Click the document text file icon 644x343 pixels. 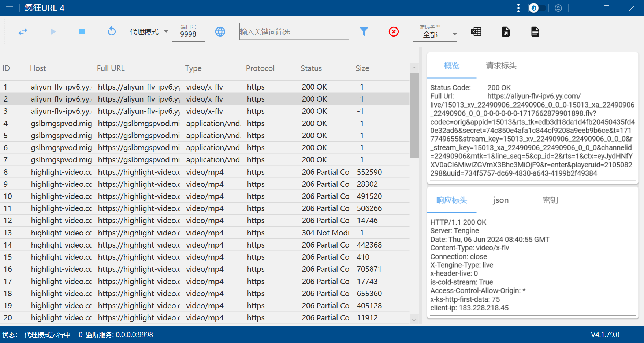[x=535, y=32]
